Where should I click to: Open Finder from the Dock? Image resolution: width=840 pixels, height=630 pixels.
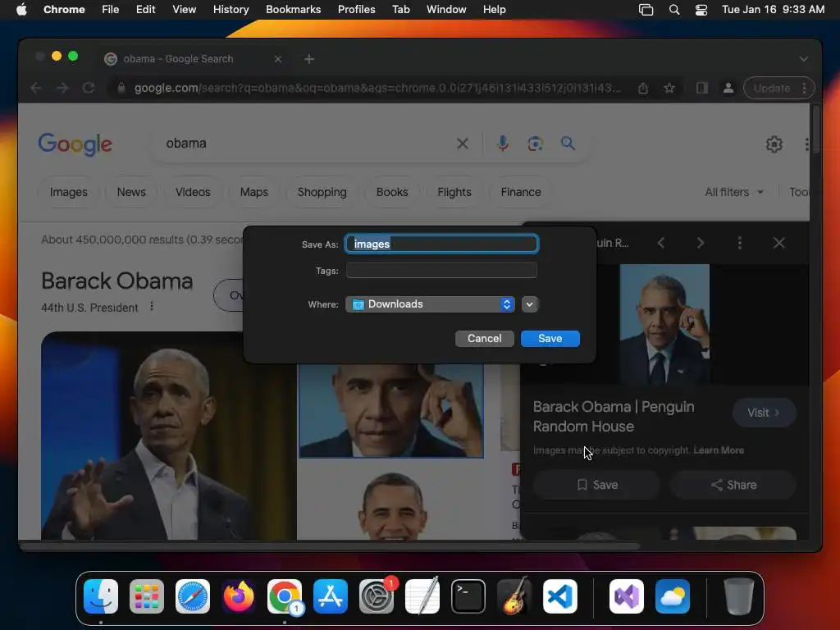[x=101, y=596]
